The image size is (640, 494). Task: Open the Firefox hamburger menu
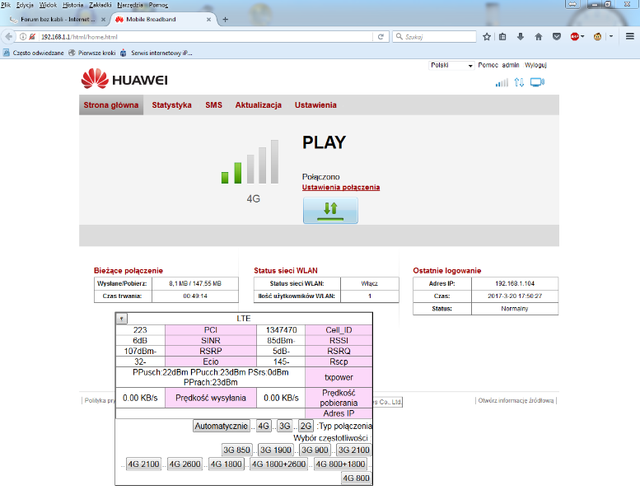pos(630,37)
